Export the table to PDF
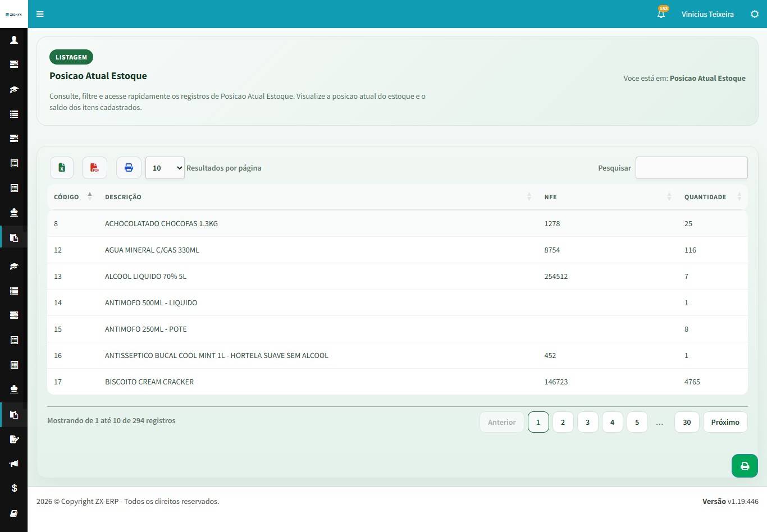Viewport: 767px width, 532px height. (x=94, y=168)
